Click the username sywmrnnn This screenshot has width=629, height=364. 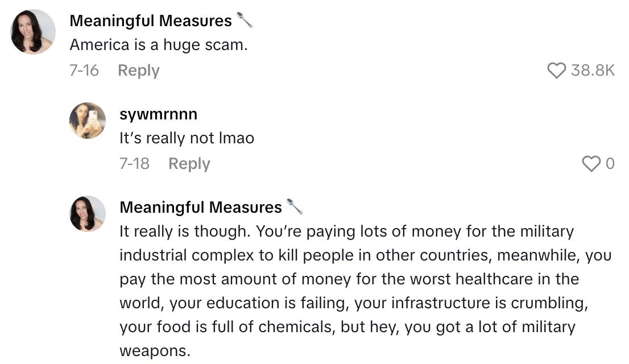pyautogui.click(x=158, y=114)
